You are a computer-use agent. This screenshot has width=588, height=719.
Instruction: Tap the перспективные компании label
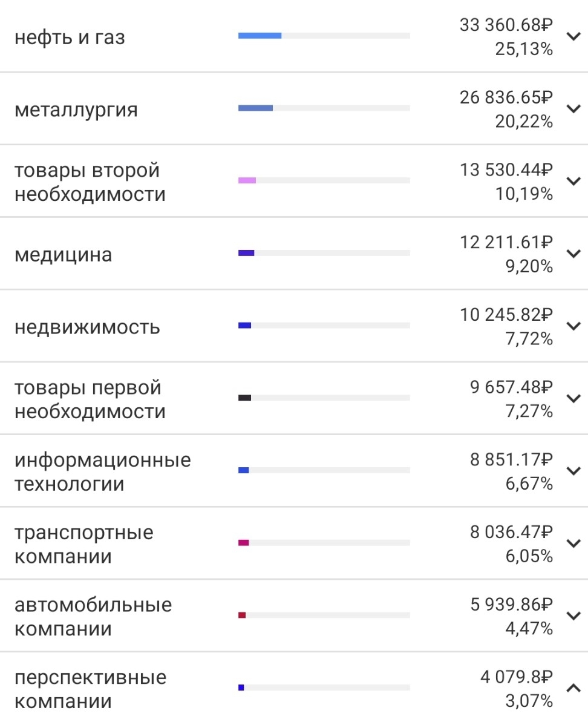[x=90, y=689]
